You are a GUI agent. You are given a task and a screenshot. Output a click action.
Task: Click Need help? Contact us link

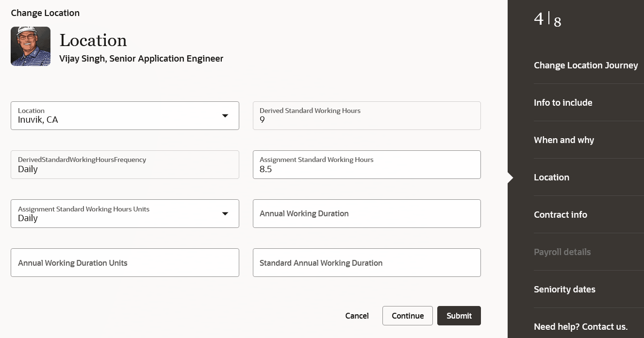point(580,327)
